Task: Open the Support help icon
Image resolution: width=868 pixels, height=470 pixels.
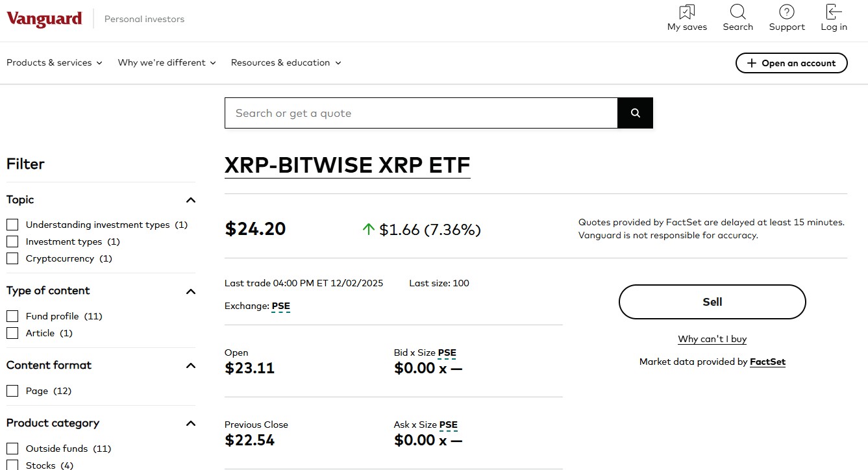Action: tap(787, 12)
